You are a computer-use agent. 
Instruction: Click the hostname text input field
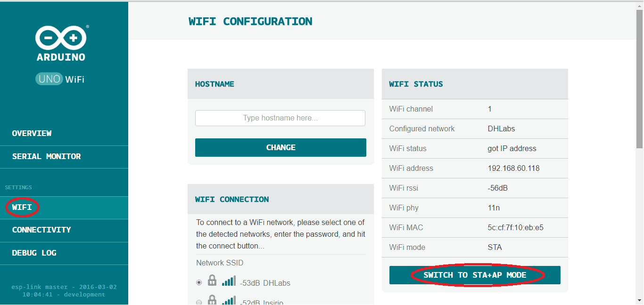pos(280,118)
